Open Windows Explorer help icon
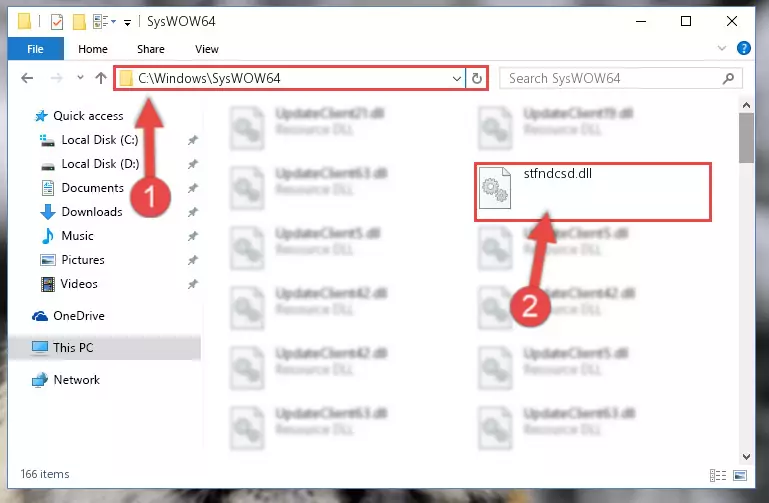769x503 pixels. (743, 48)
